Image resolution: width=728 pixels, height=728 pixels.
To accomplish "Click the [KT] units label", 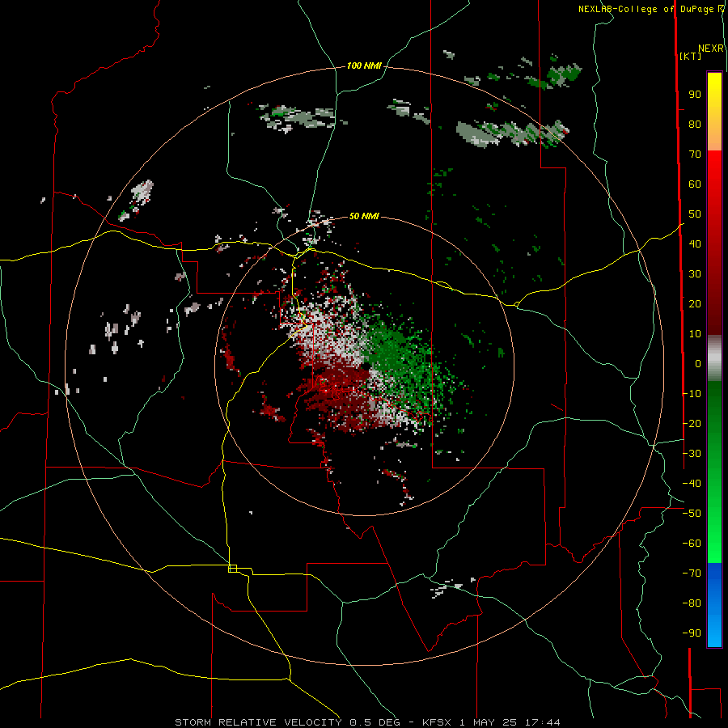I will click(x=691, y=56).
